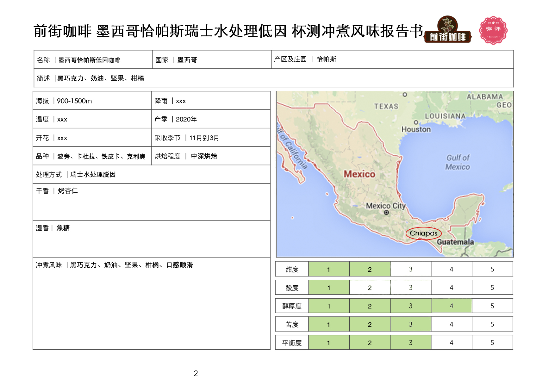555x392 pixels.
Task: Click the 处理方式 瑞士水处理脱因 row
Action: tap(152, 174)
